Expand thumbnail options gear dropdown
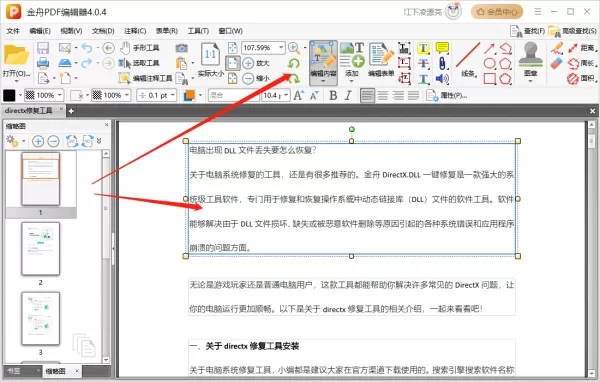The image size is (600, 382). (23, 141)
